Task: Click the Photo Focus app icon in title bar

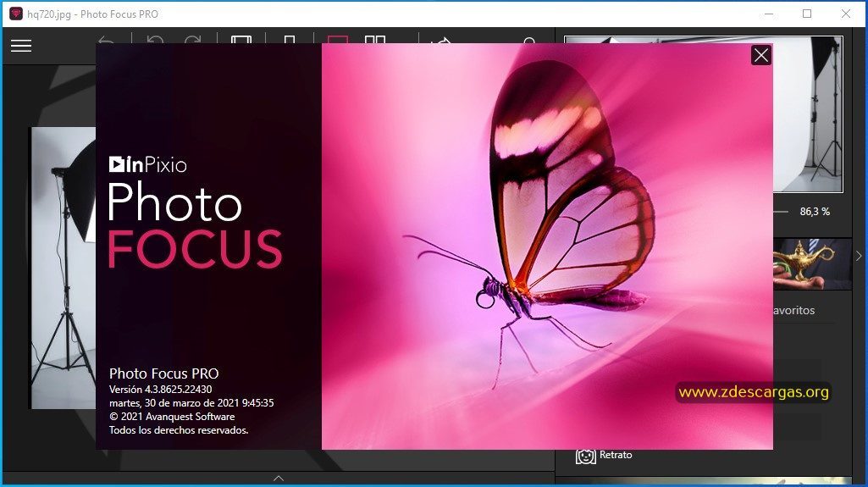Action: [16, 14]
